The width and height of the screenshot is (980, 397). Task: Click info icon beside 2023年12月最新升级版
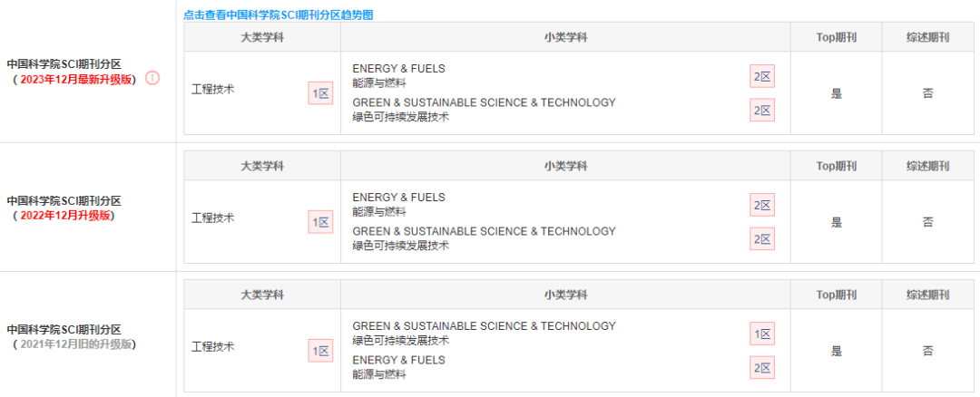point(152,79)
